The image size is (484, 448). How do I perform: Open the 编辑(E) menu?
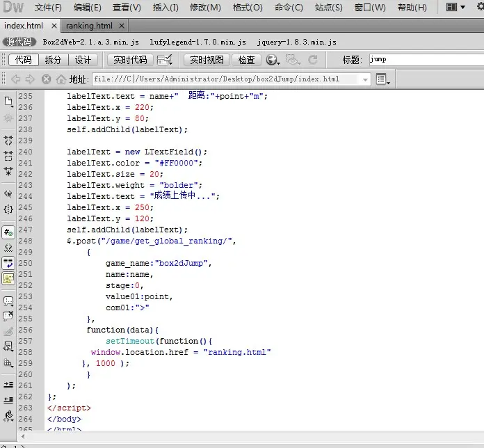(x=88, y=7)
